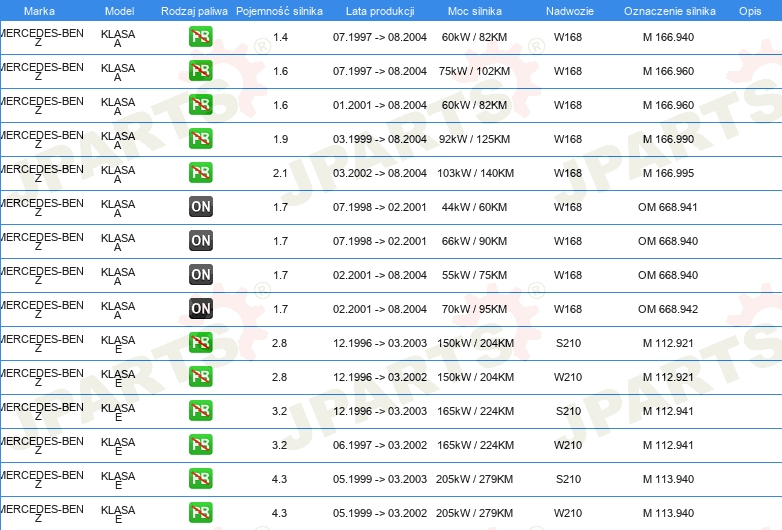
Task: Select engine code M 166.995
Action: 668,173
